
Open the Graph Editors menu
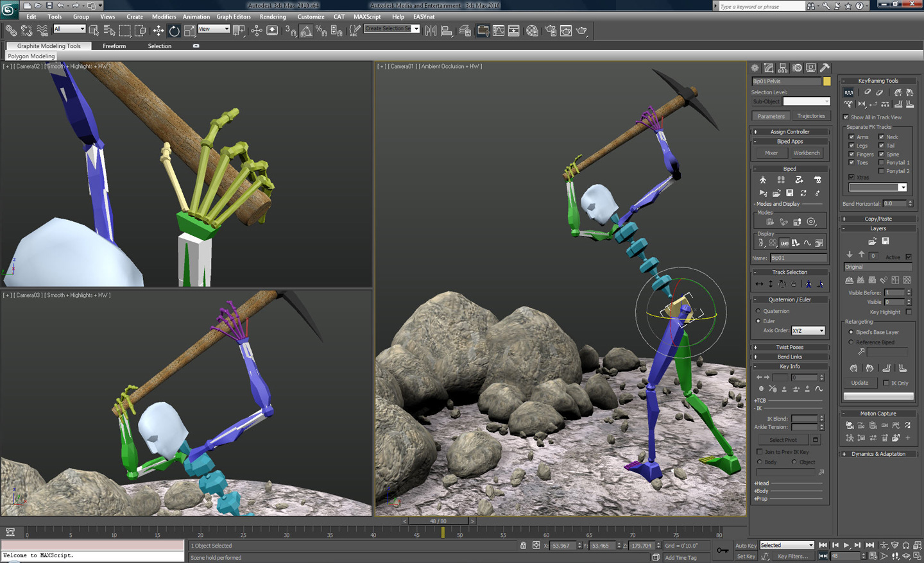(233, 17)
